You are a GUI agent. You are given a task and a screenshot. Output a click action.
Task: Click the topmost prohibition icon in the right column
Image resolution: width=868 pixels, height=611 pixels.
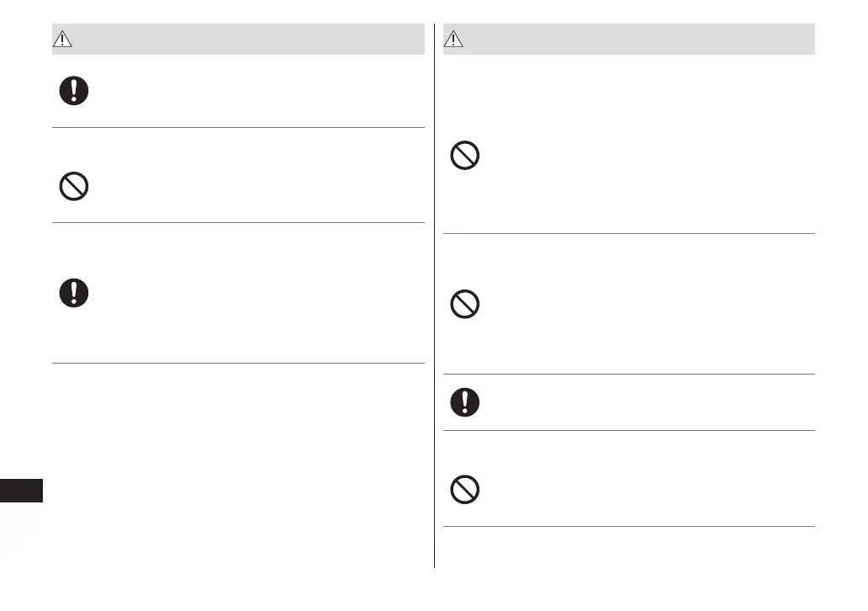(465, 157)
